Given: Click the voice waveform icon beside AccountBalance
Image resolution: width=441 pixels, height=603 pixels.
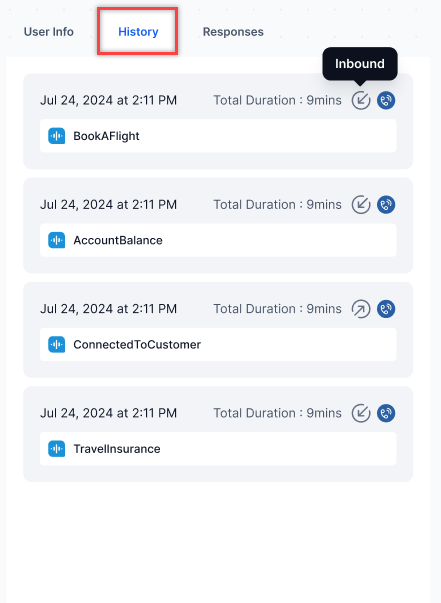Looking at the screenshot, I should pyautogui.click(x=57, y=240).
